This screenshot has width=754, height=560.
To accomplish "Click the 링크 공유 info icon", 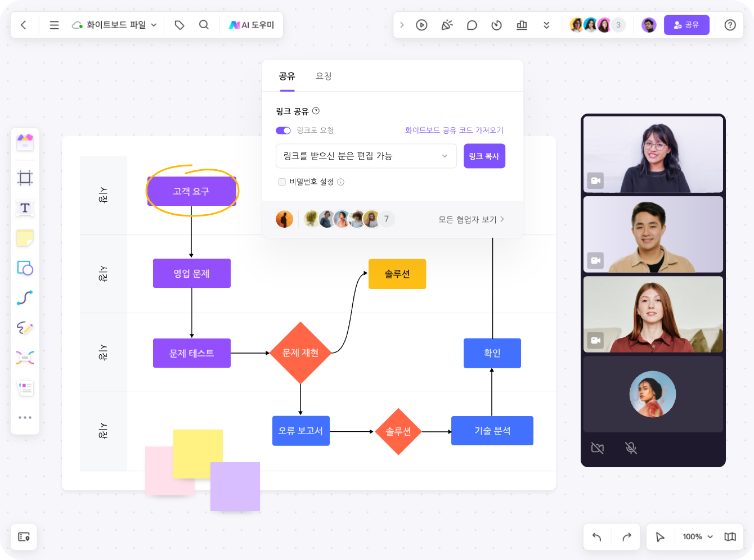I will (x=316, y=111).
